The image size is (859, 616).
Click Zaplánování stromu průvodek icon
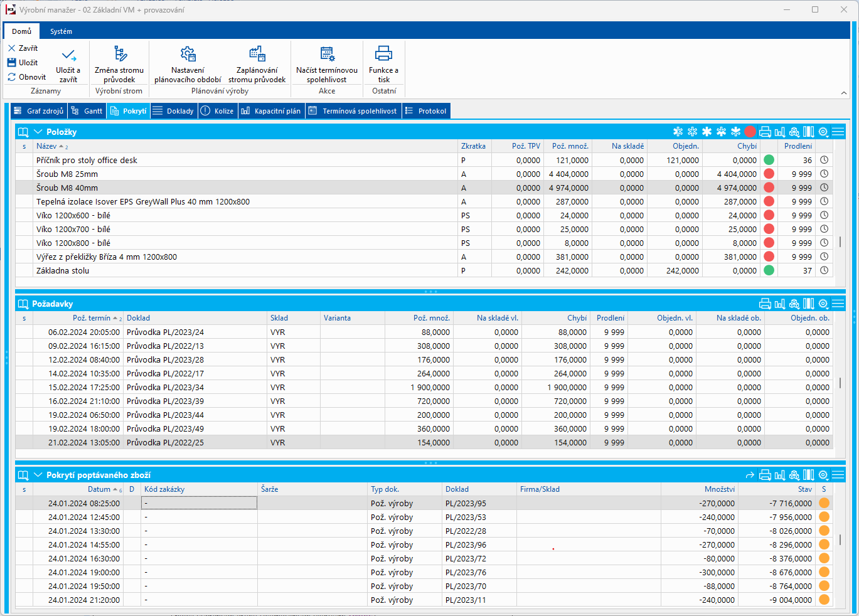(257, 54)
